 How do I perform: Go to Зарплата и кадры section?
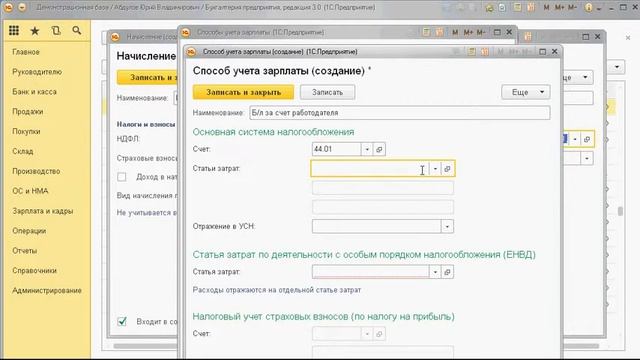click(x=43, y=211)
